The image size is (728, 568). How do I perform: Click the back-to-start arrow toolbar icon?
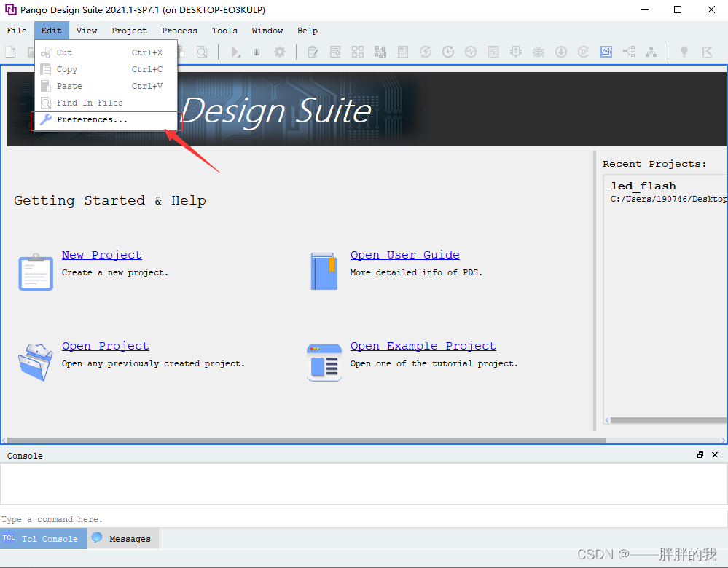[707, 52]
